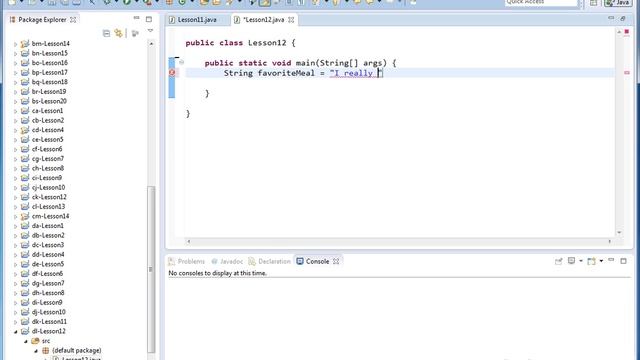Click the Package Explorer vertical scrollbar thumb
This screenshot has width=640, height=360.
point(151,269)
